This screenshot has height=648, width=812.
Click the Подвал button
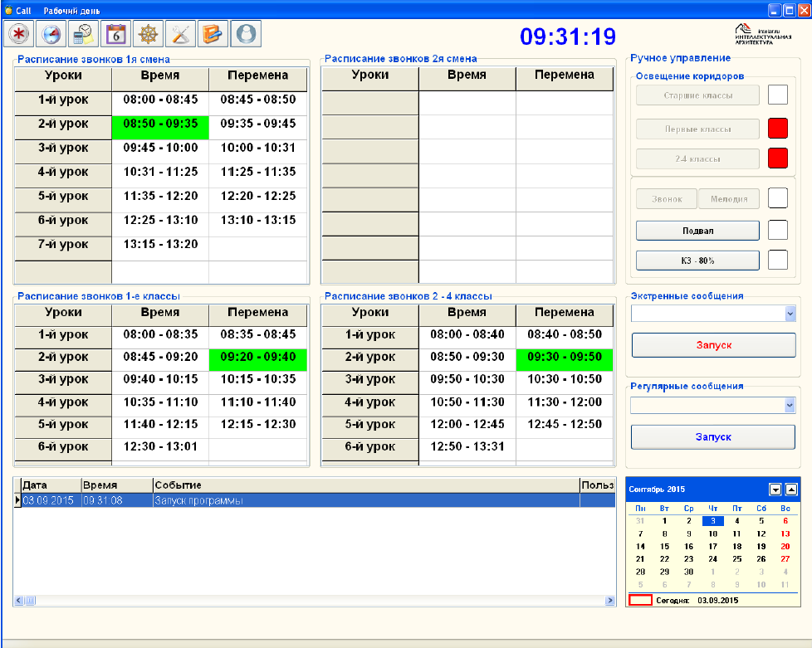[697, 231]
